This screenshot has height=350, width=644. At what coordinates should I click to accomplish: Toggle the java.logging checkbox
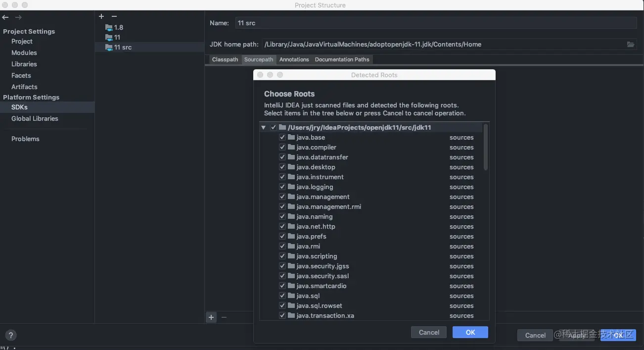(x=282, y=187)
